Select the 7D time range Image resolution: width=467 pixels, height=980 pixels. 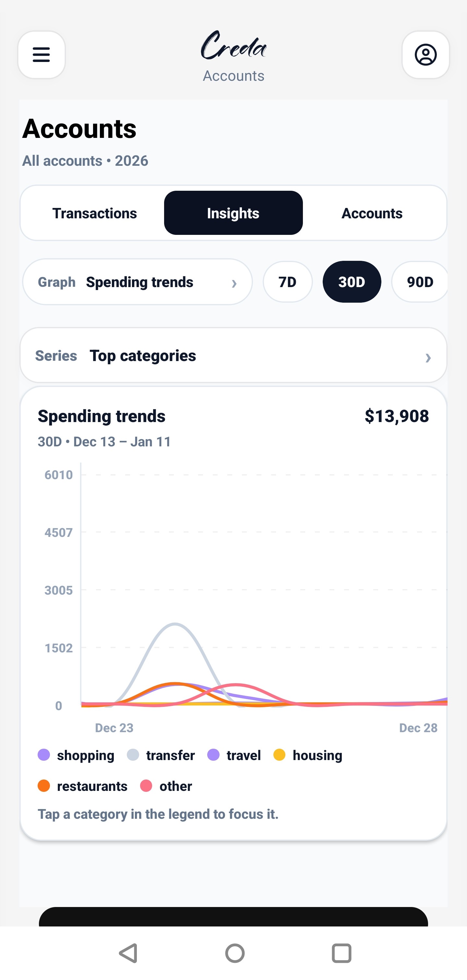[288, 282]
